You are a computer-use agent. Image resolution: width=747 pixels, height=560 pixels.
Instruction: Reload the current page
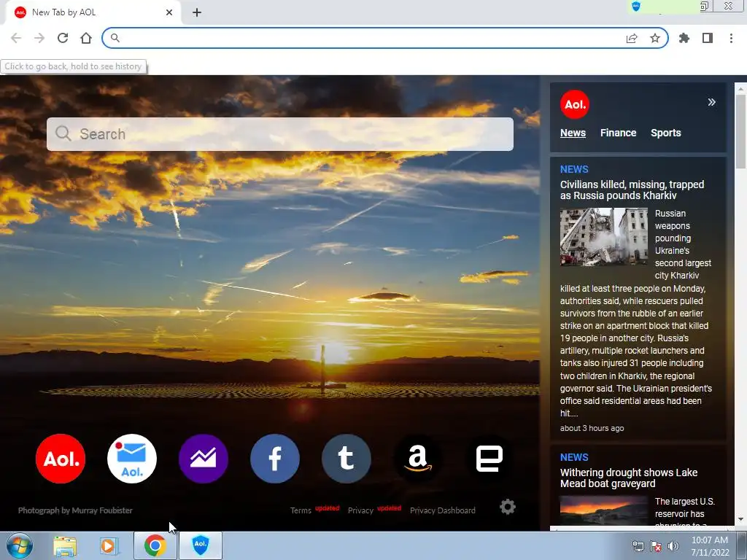coord(63,38)
